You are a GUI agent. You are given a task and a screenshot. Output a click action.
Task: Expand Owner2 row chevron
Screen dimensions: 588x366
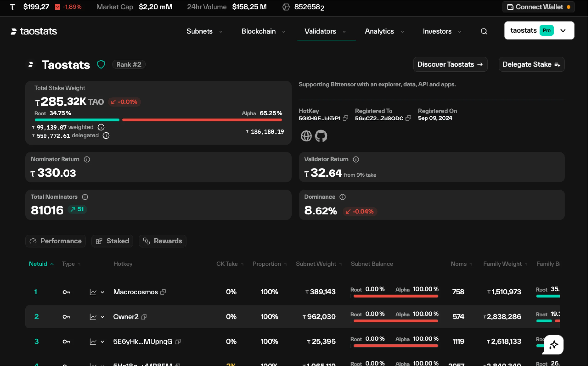[x=102, y=317]
